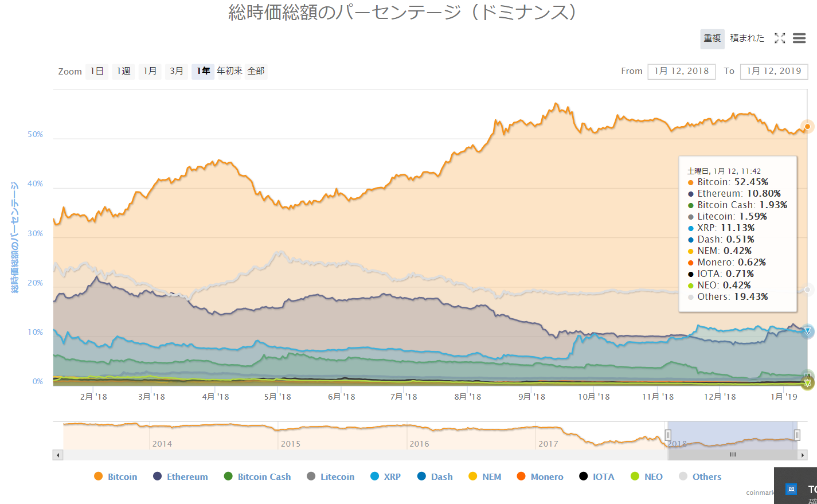
Task: Select 1週 zoom button
Action: (124, 71)
